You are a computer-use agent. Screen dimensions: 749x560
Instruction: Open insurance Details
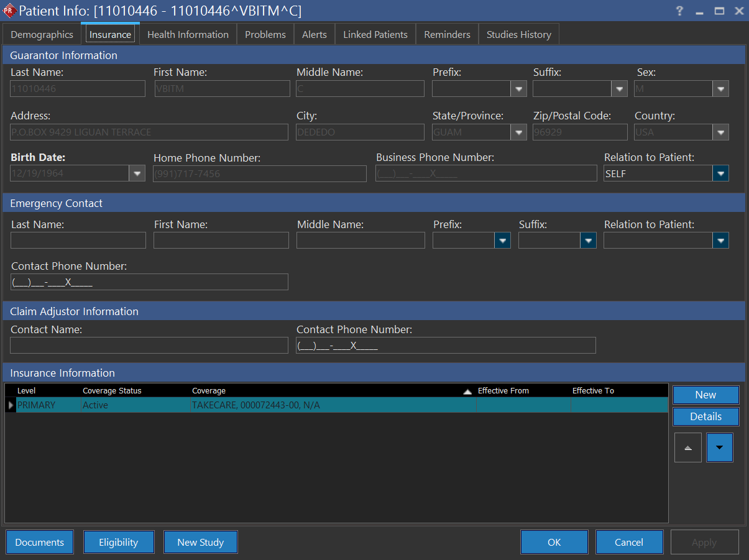[x=705, y=416]
